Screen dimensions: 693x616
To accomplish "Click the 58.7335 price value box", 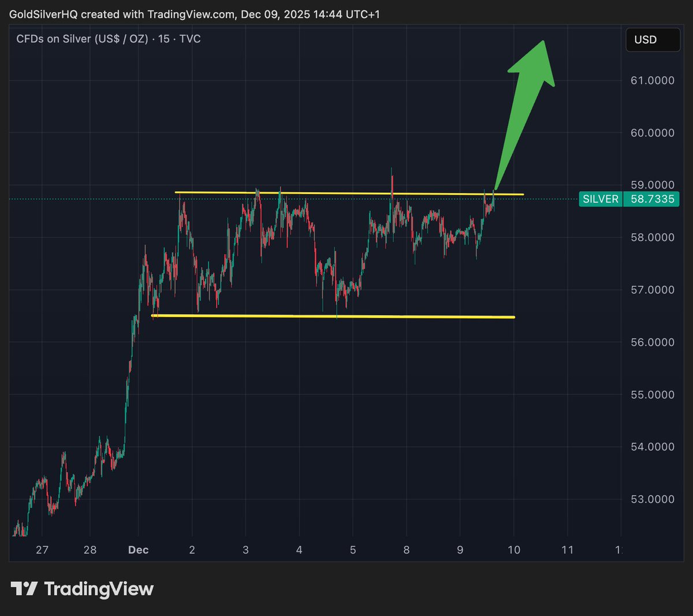I will pyautogui.click(x=651, y=199).
